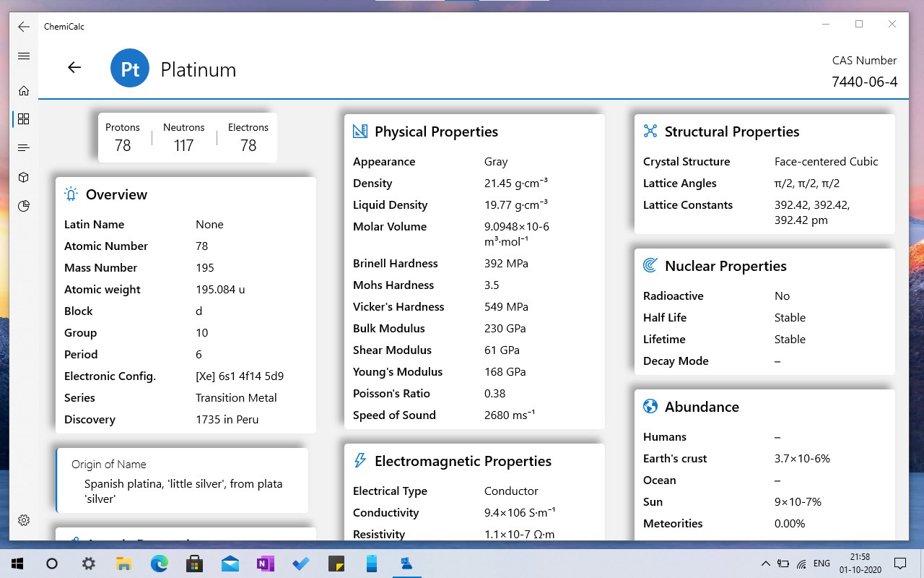924x578 pixels.
Task: Click the Speed of Sound value 2680
Action: point(510,415)
